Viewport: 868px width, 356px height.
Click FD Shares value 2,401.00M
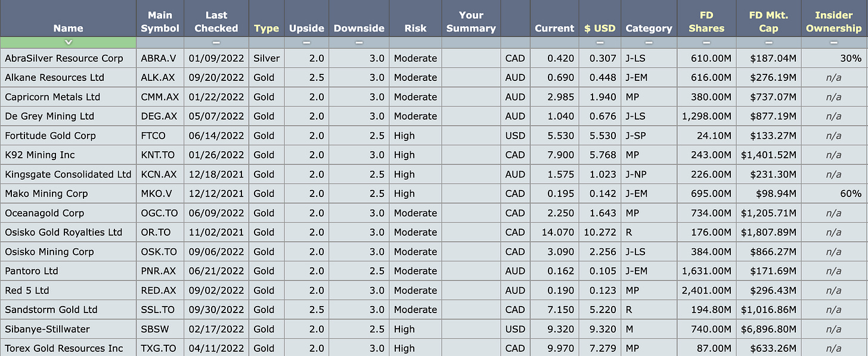click(x=707, y=291)
